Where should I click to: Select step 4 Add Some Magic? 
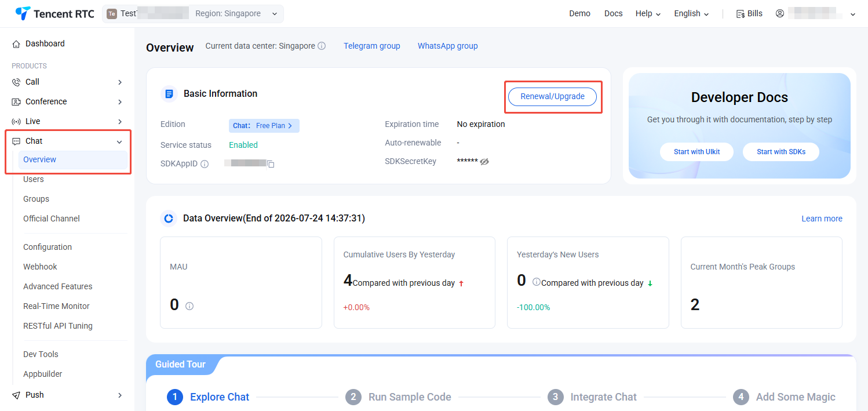tap(784, 397)
